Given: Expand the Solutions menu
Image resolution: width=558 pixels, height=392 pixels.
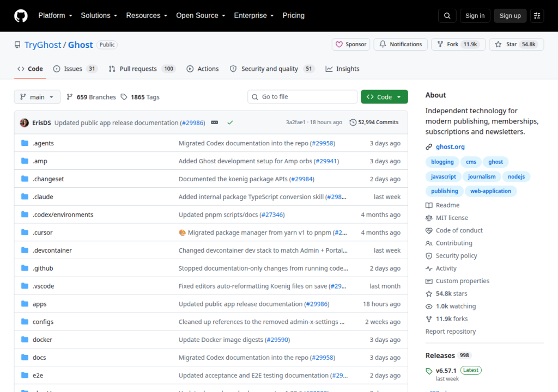Looking at the screenshot, I should (99, 16).
